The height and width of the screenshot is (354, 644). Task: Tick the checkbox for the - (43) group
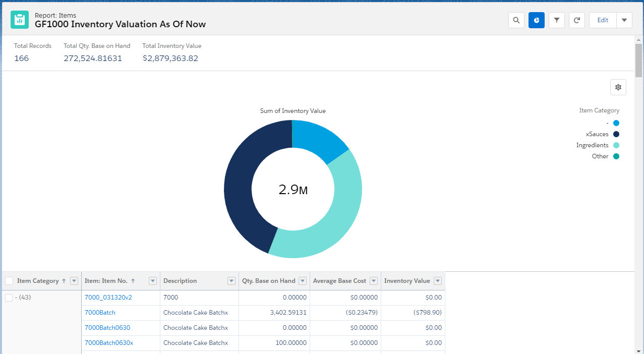coord(9,298)
